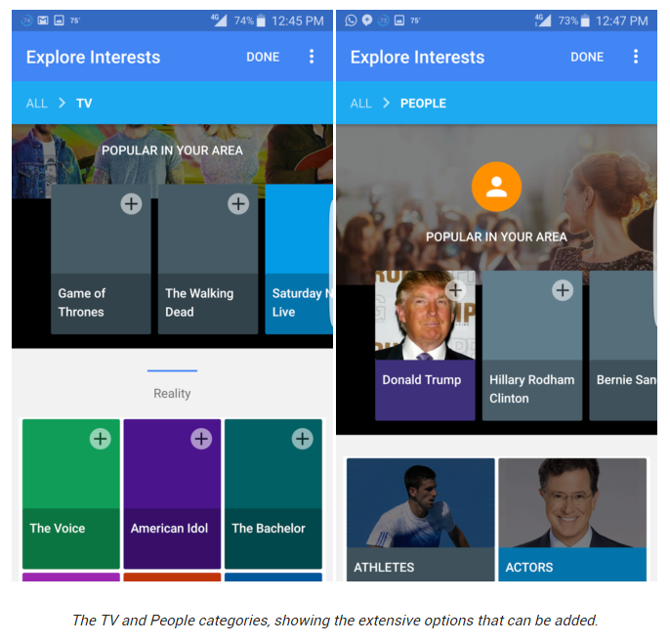Add Game of Thrones with plus icon
The image size is (670, 644).
131,203
